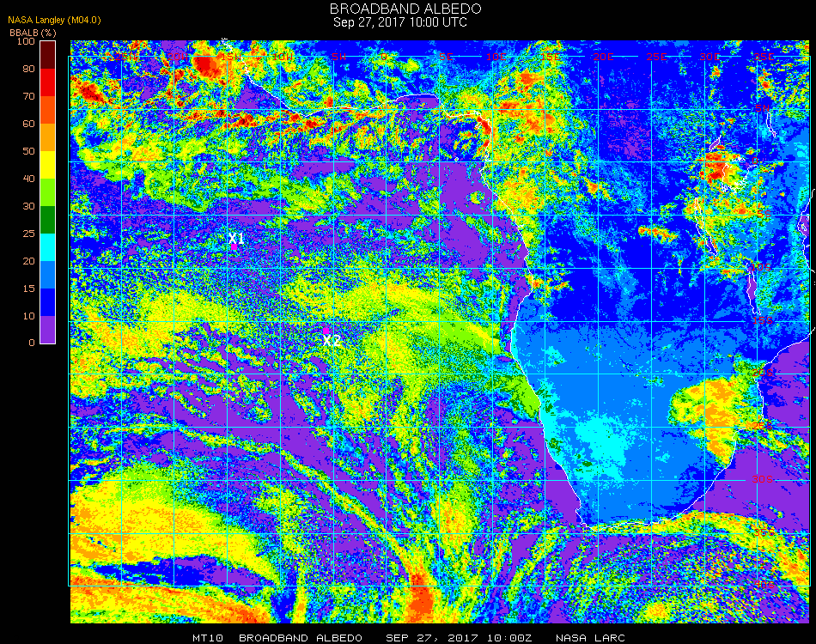Click the 10E longitude label at top
The image size is (816, 644).
point(496,57)
